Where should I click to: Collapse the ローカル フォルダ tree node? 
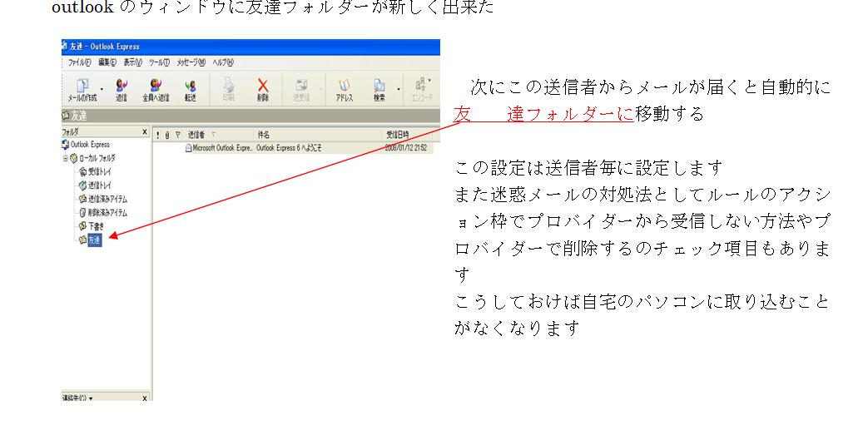click(x=65, y=158)
